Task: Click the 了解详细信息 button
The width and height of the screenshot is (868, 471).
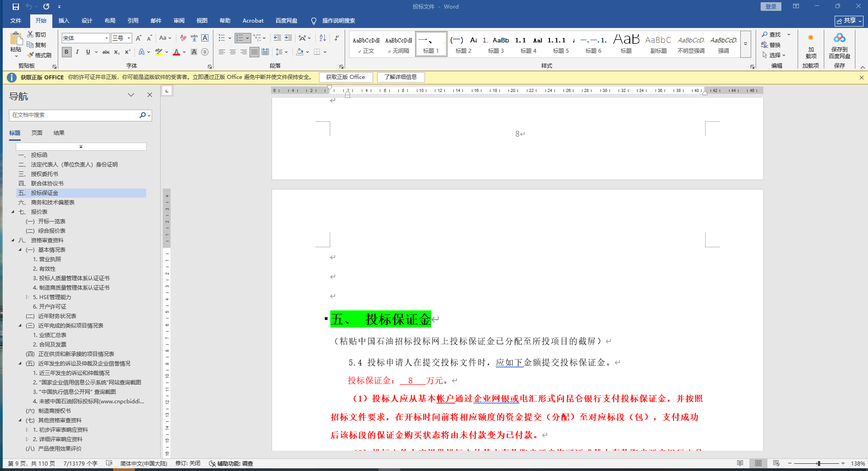Action: coord(401,77)
